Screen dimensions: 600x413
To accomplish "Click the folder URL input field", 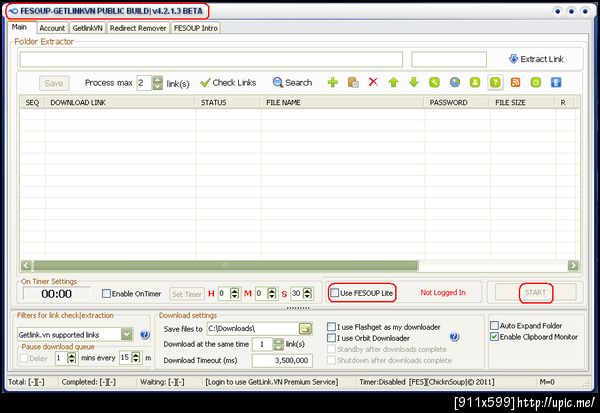I will (x=211, y=59).
